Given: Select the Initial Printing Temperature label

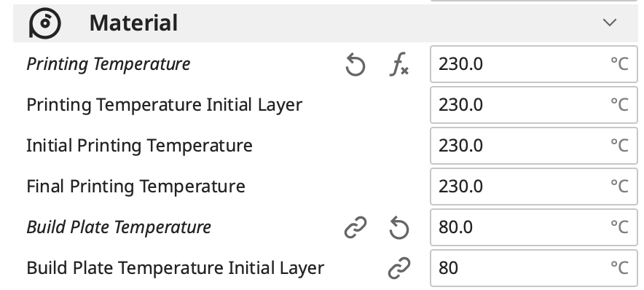Looking at the screenshot, I should (x=139, y=146).
